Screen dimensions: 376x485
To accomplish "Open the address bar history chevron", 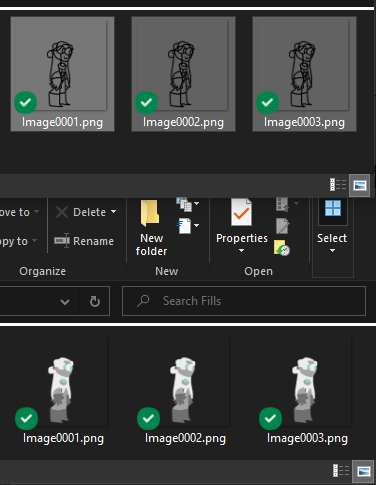I will coord(65,302).
